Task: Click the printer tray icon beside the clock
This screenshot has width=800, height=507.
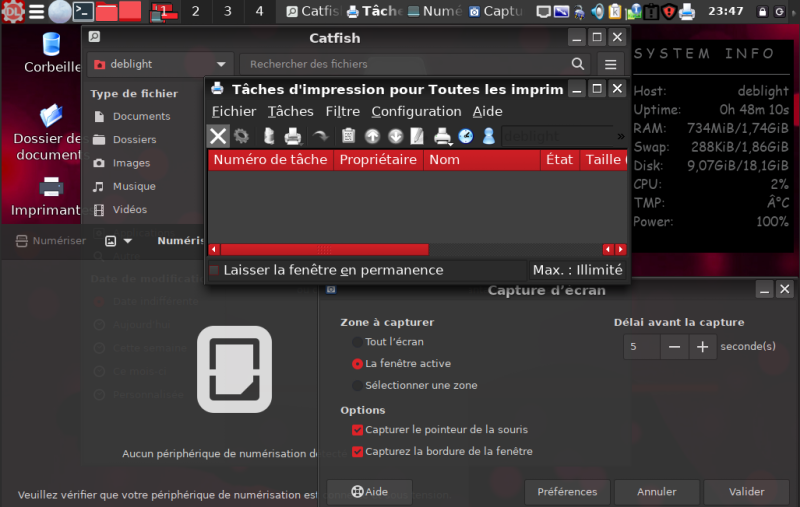Action: tap(687, 11)
